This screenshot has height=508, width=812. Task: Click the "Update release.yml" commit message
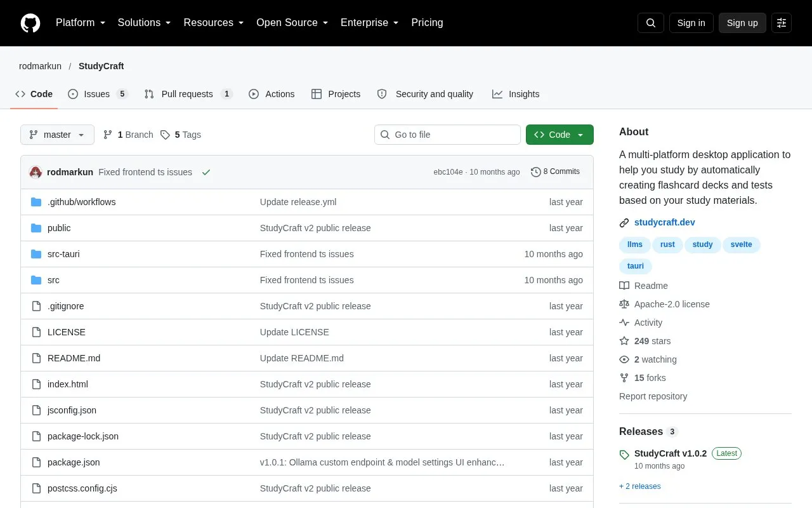298,202
